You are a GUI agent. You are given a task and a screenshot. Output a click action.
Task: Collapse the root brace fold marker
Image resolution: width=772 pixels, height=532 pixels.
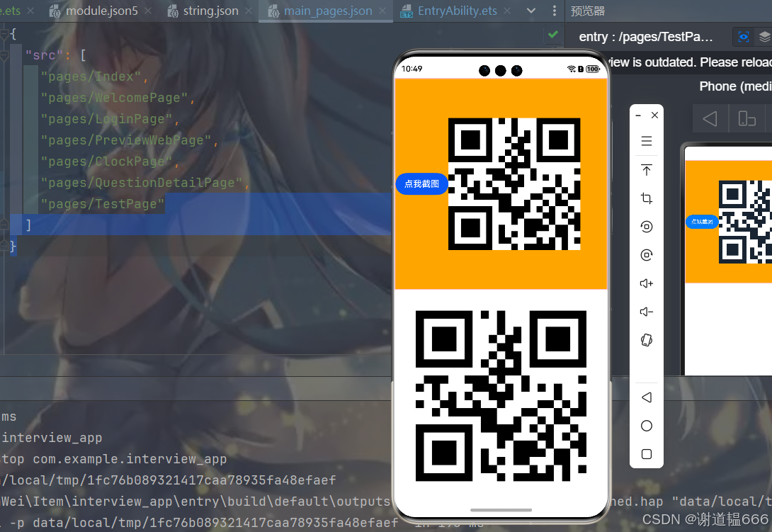pyautogui.click(x=4, y=34)
